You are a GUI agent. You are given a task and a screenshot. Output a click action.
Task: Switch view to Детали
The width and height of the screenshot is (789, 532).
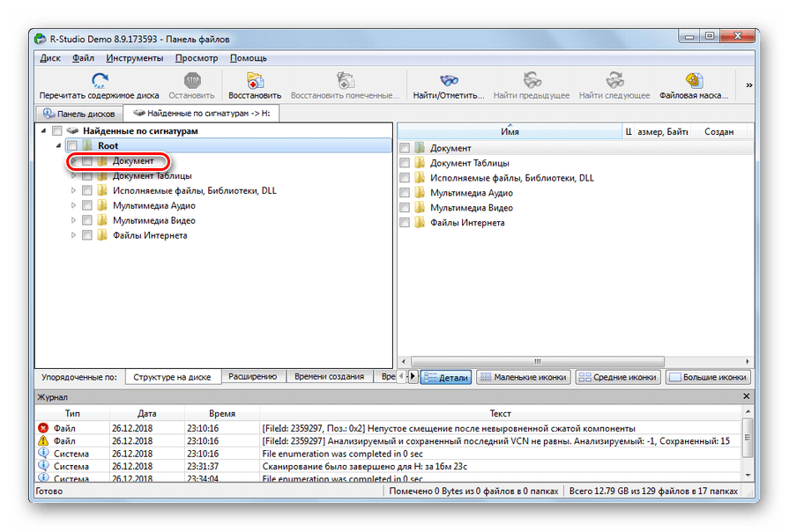[x=447, y=377]
